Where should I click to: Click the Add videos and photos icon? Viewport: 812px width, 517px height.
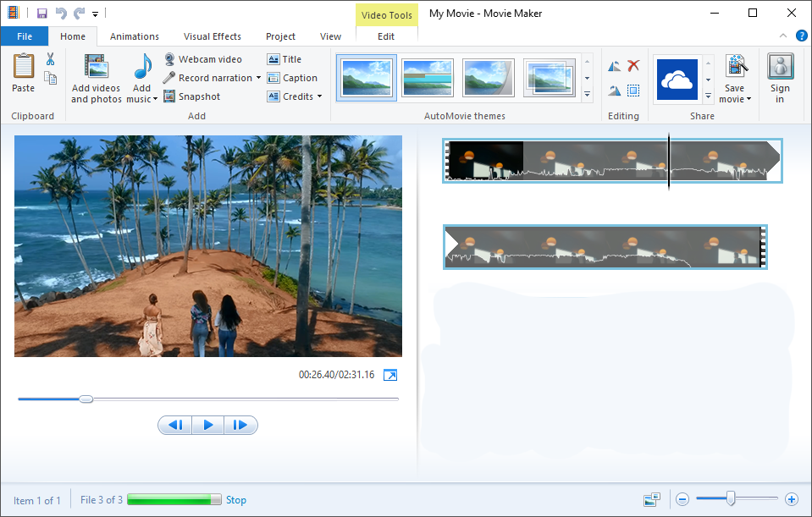pos(96,66)
